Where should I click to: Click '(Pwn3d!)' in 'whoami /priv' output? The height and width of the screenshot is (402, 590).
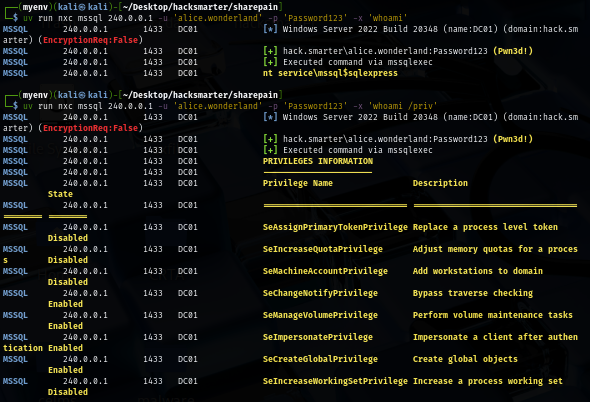[x=513, y=139]
